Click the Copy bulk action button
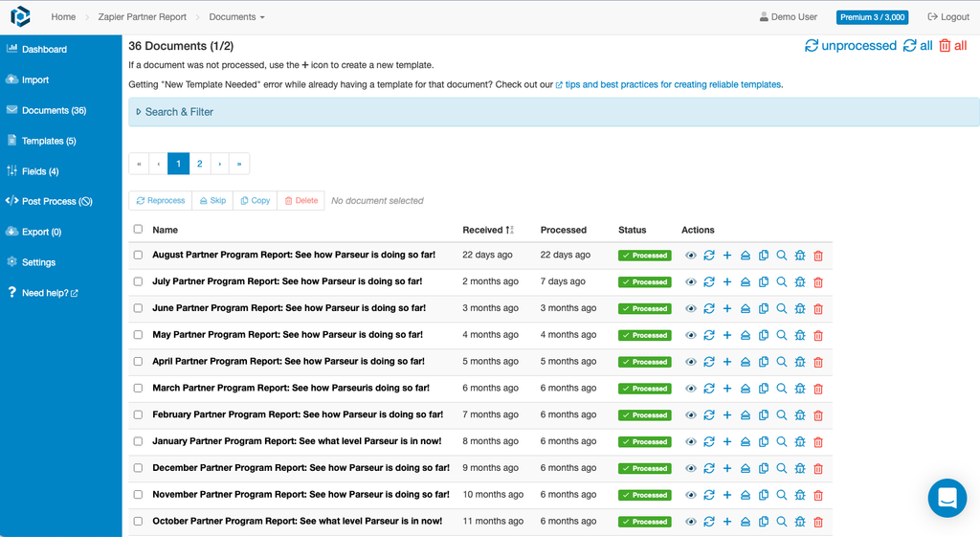980x537 pixels. (x=255, y=201)
